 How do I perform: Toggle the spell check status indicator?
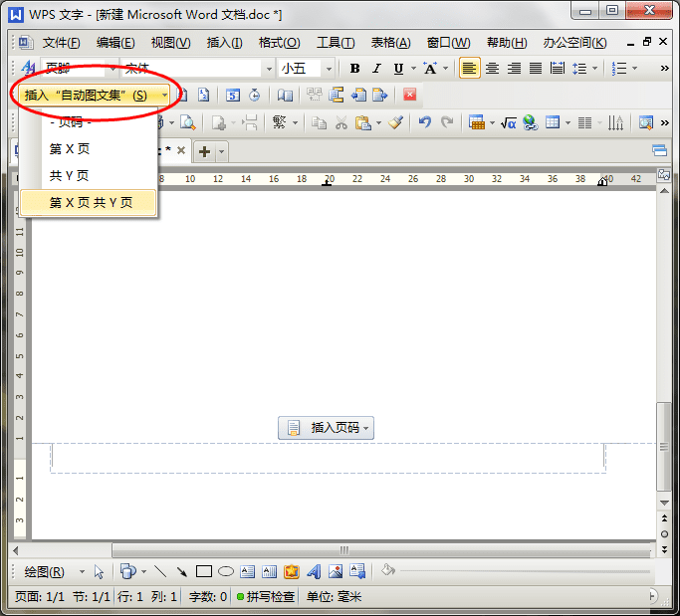(x=240, y=597)
